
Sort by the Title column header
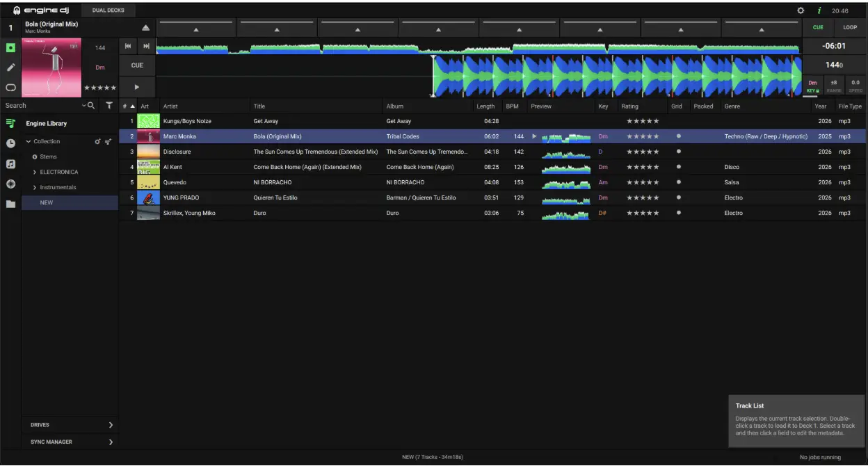pos(317,106)
